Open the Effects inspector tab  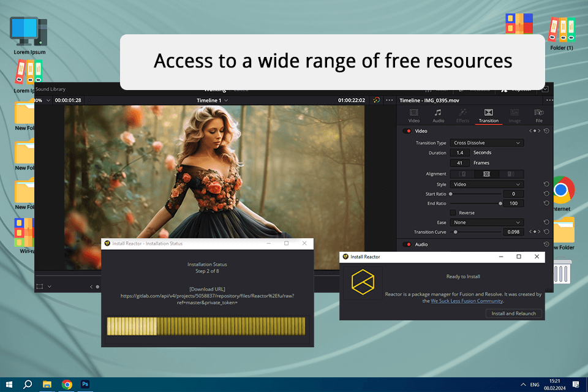(462, 116)
